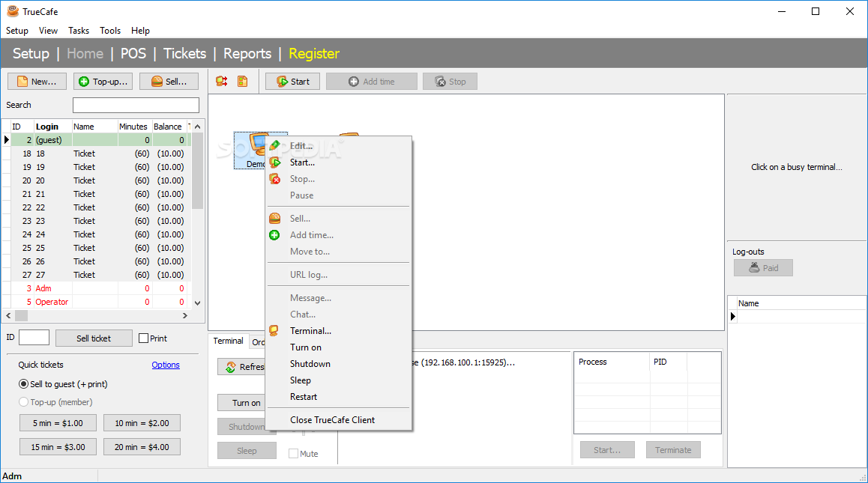
Task: Select Shutdown in the context menu
Action: click(339, 364)
